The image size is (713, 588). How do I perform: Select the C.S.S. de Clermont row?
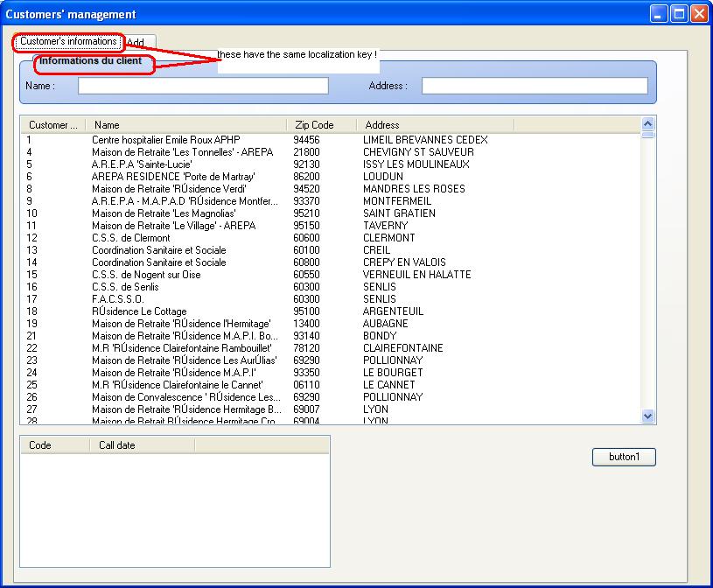coord(130,238)
